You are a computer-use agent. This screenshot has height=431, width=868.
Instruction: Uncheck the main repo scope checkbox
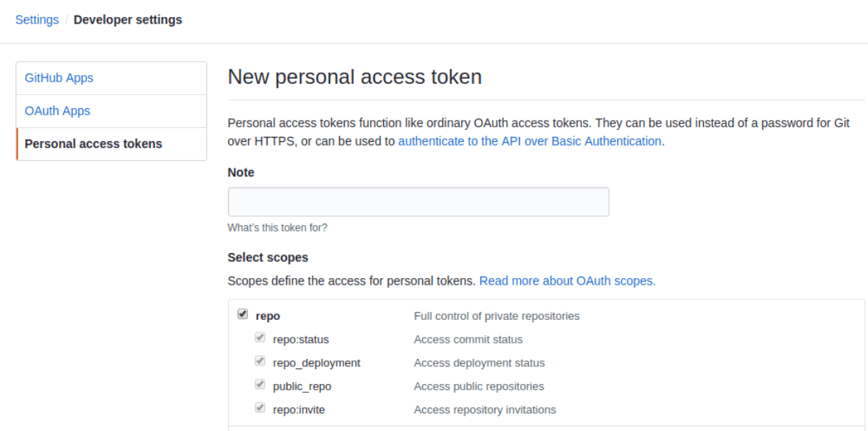(x=243, y=314)
